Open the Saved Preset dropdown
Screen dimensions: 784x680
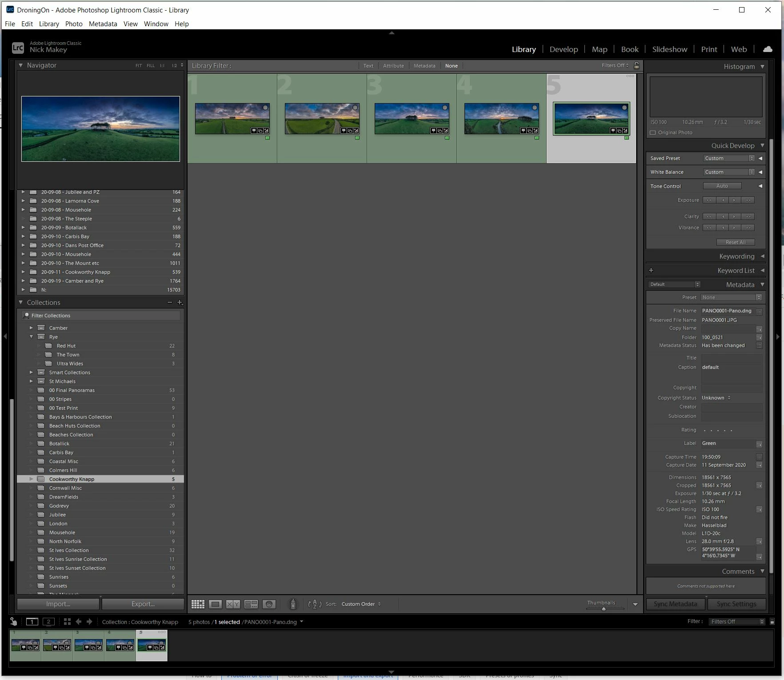pyautogui.click(x=729, y=158)
